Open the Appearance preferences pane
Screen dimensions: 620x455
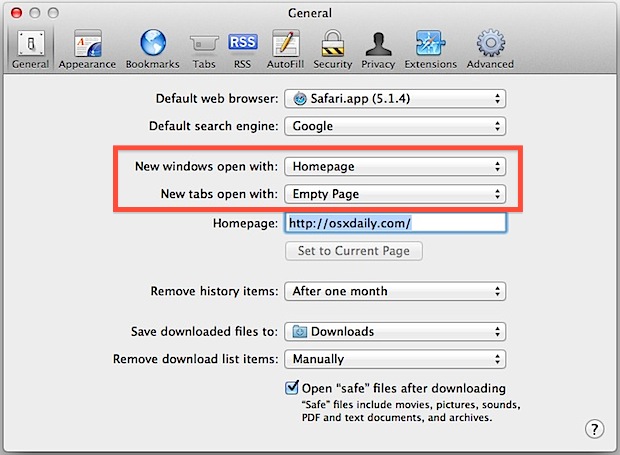(87, 49)
